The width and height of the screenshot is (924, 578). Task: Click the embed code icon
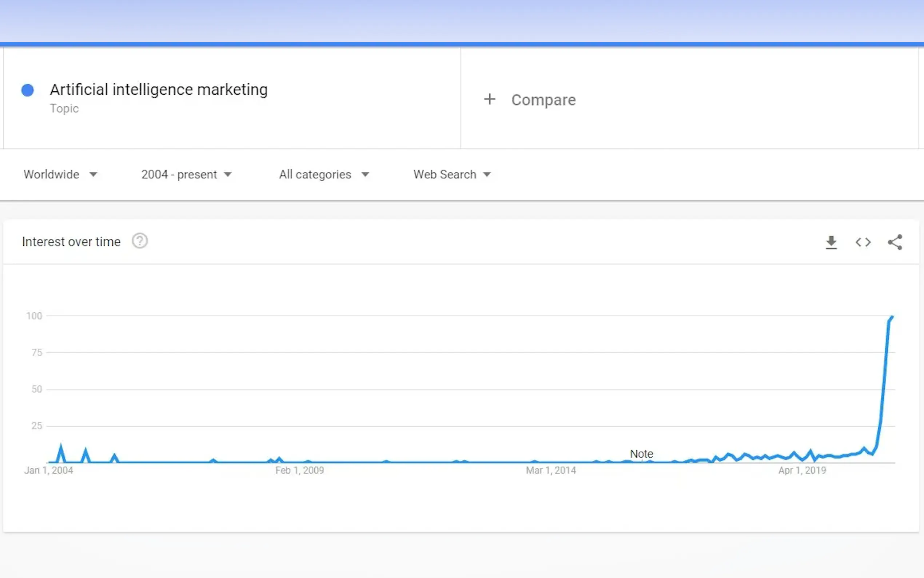click(863, 242)
